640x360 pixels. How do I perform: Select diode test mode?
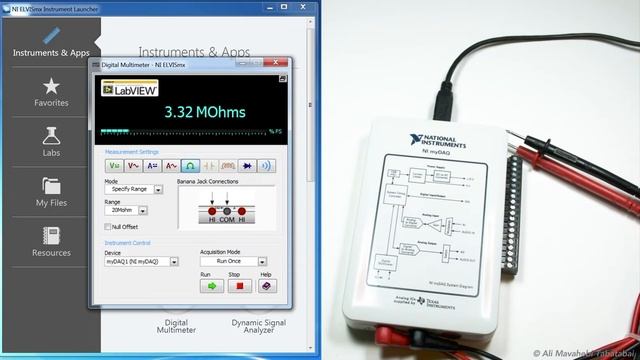point(247,166)
